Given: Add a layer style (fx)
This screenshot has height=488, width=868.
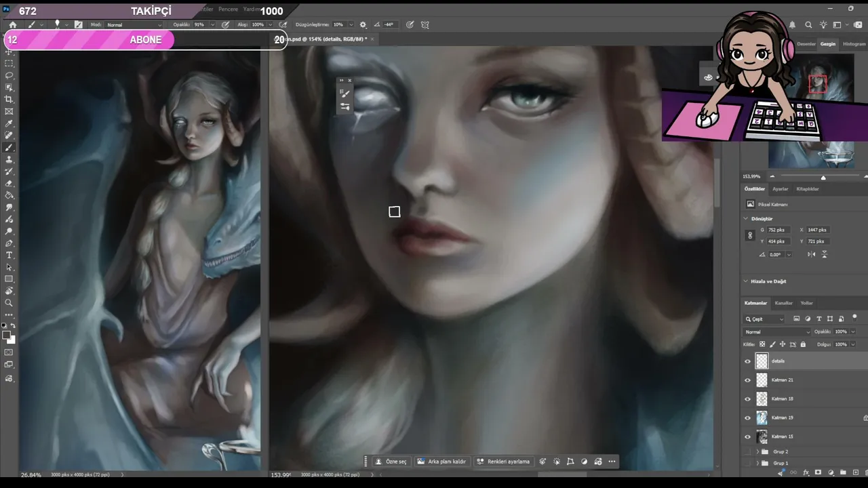Looking at the screenshot, I should coord(806,472).
